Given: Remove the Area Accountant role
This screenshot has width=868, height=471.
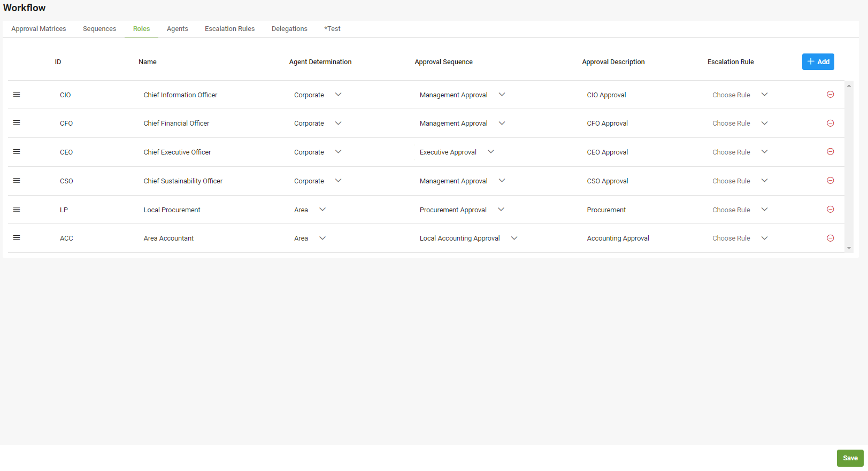Looking at the screenshot, I should click(830, 238).
